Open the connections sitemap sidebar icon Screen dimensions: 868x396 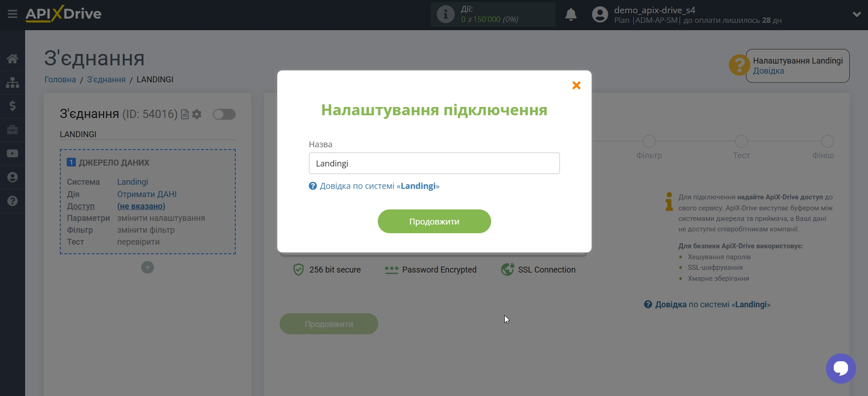(x=12, y=82)
